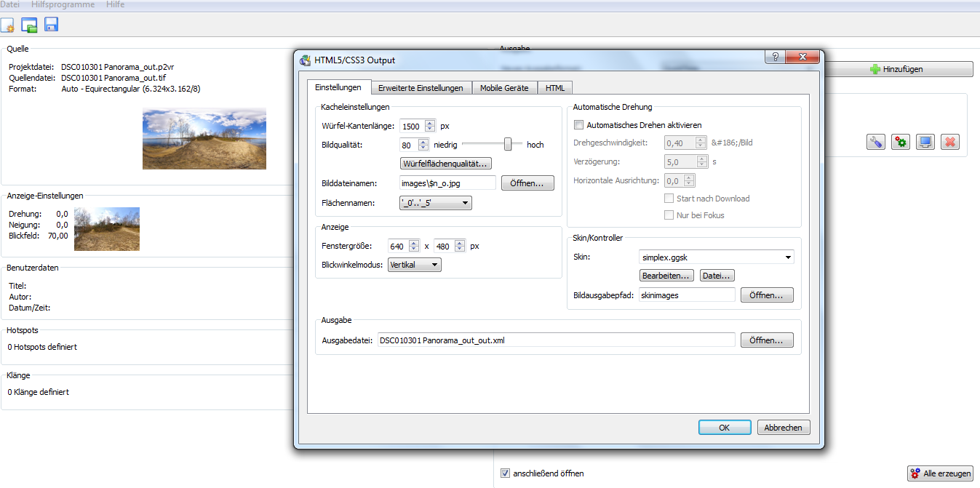Viewport: 980px width, 488px height.
Task: Switch to the Erweiterte Einstellungen tab
Action: coord(421,88)
